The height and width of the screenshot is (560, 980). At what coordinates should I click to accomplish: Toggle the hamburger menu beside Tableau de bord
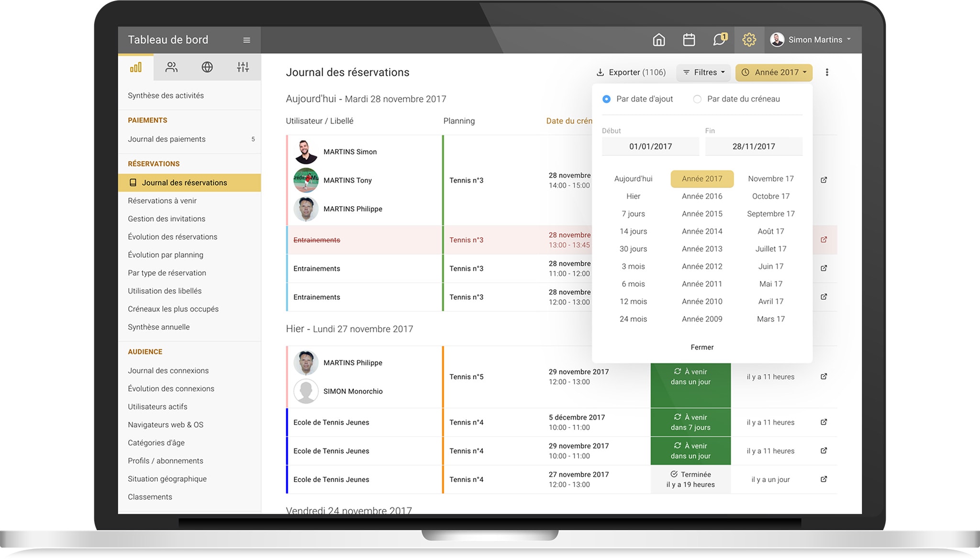pos(246,40)
